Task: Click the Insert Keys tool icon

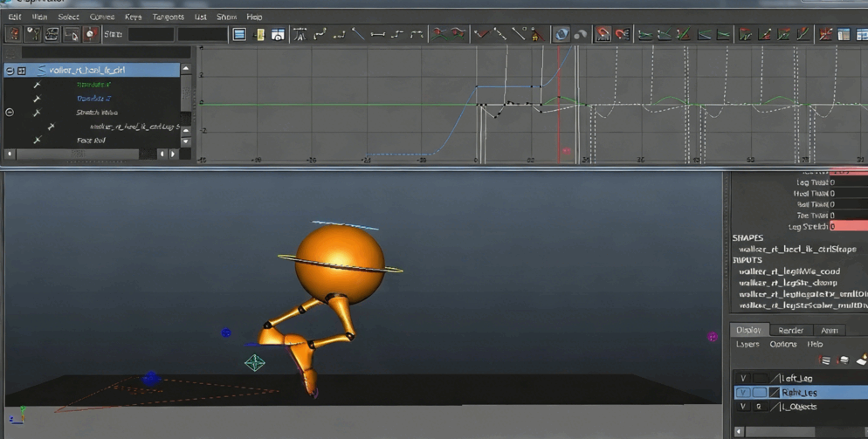Action: click(x=32, y=34)
